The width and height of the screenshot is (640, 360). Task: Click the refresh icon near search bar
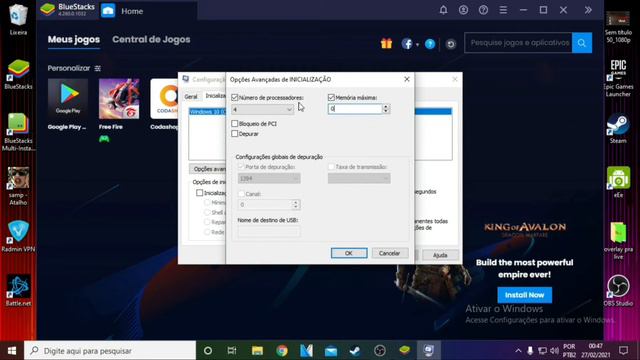[x=451, y=44]
